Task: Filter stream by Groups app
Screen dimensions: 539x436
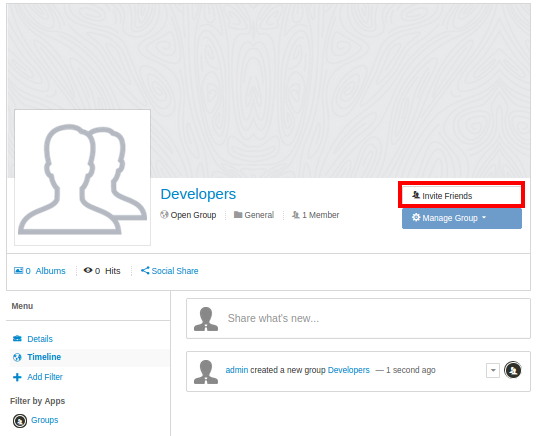Action: pyautogui.click(x=44, y=420)
